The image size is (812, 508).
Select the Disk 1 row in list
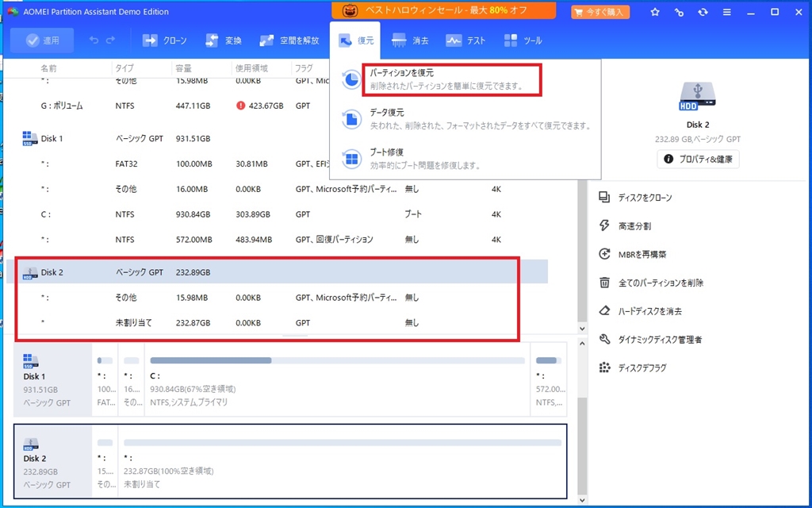coord(277,138)
